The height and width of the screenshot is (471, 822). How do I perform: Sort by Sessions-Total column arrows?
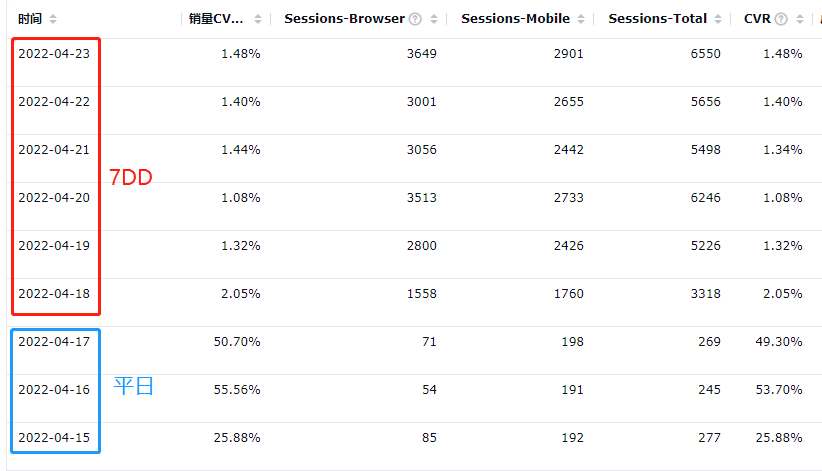click(718, 19)
